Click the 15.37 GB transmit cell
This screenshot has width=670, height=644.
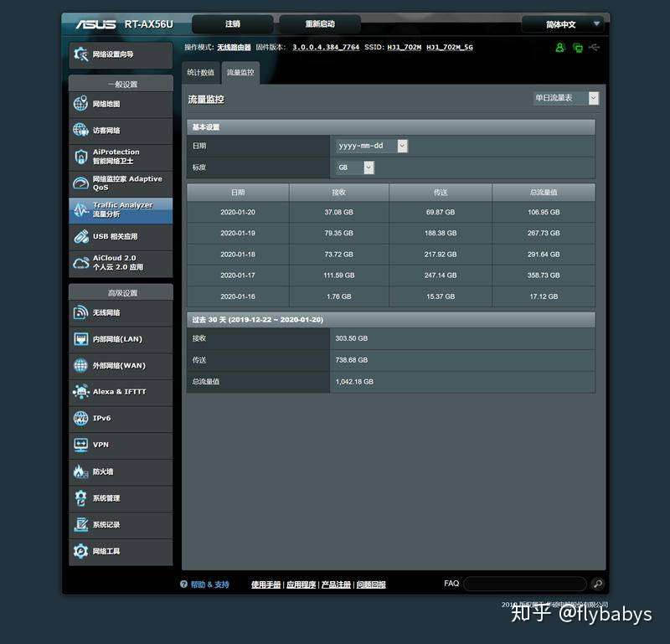441,296
